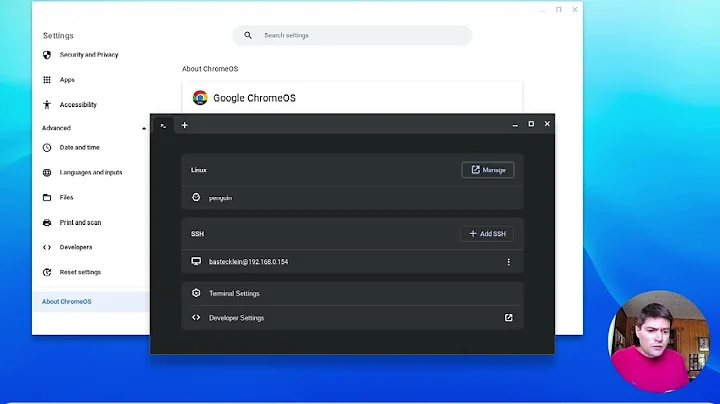Click the SSH section label in Terminal
The height and width of the screenshot is (404, 720).
coord(197,234)
